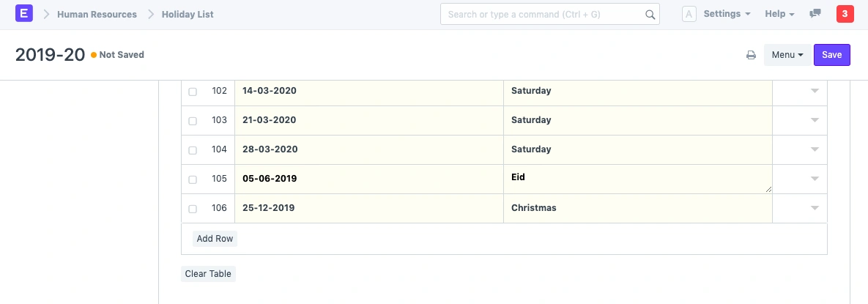The height and width of the screenshot is (304, 868).
Task: Select the checkbox for row 105
Action: (193, 179)
